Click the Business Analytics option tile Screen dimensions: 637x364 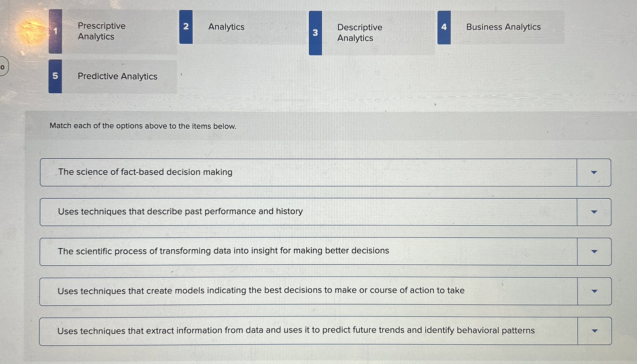coord(503,27)
